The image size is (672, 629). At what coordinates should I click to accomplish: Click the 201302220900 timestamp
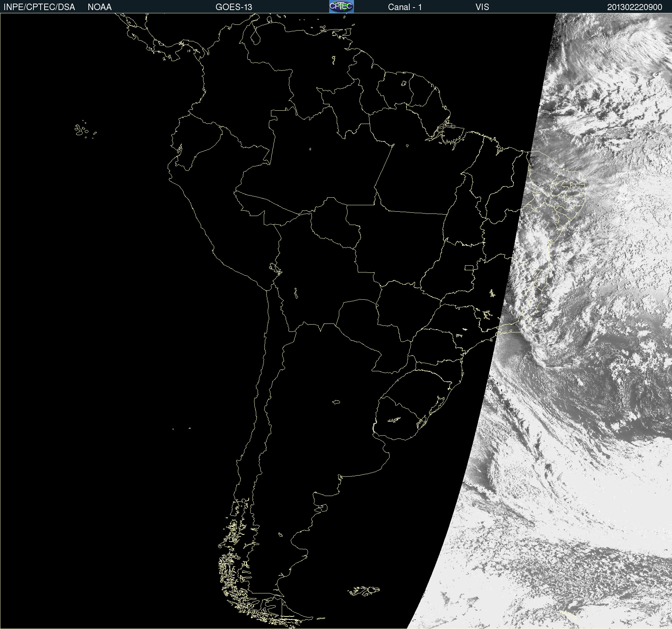635,7
